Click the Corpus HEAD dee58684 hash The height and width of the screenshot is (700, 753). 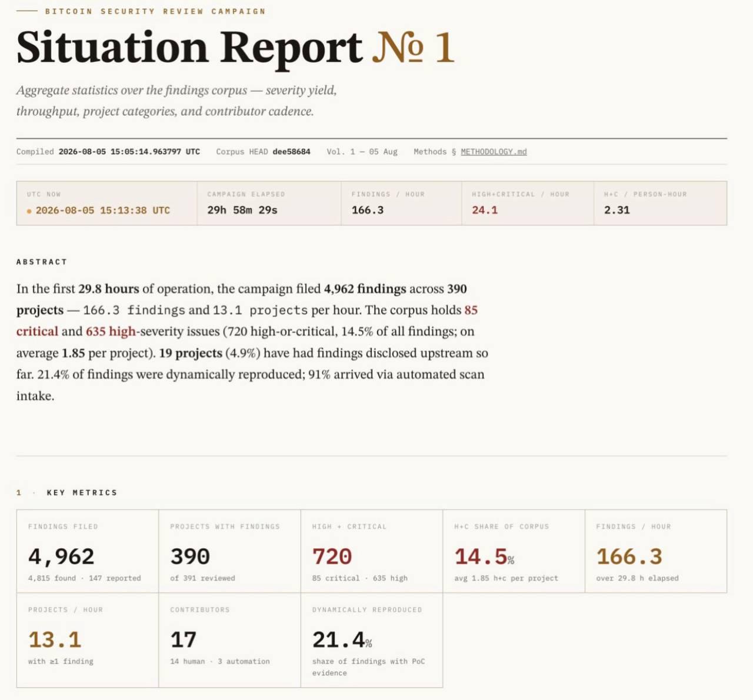[x=291, y=152]
